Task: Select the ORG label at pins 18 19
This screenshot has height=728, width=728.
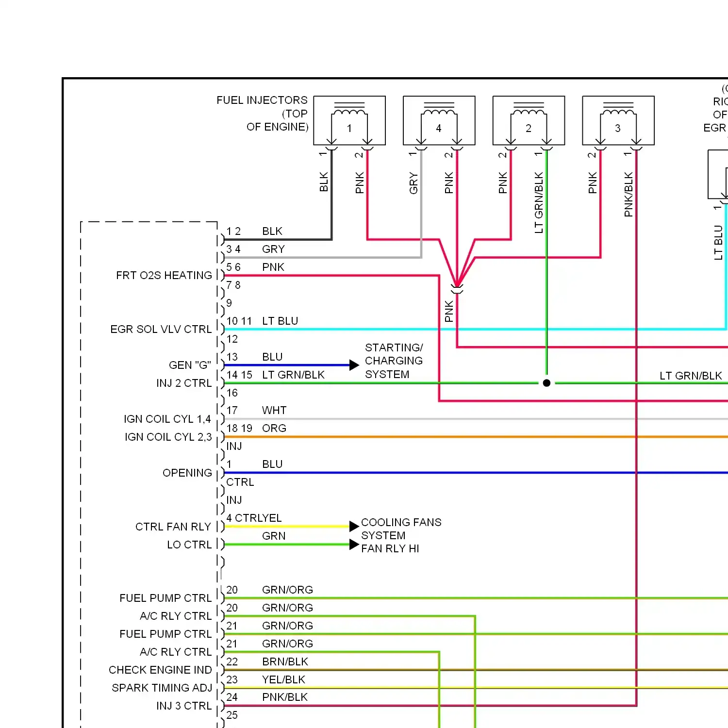Action: click(x=274, y=429)
